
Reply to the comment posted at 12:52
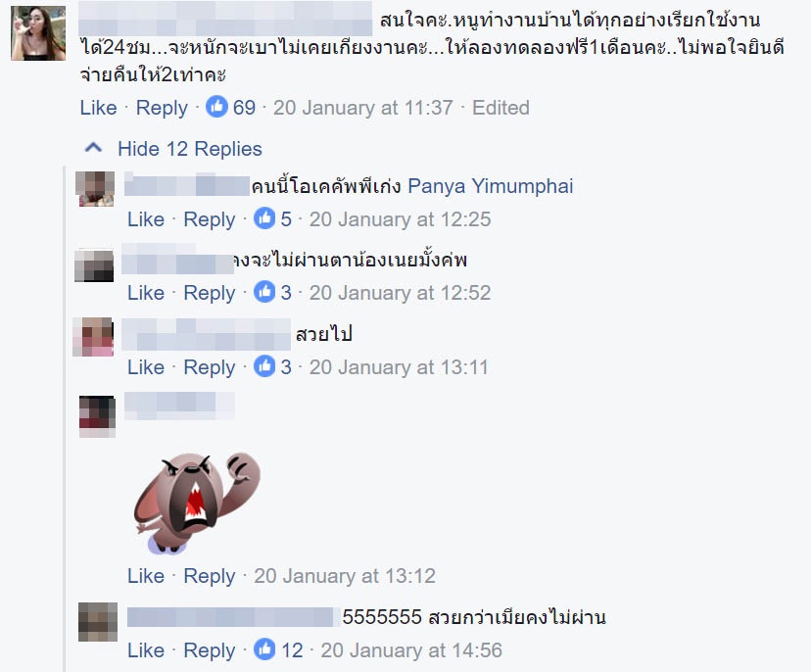click(x=210, y=293)
